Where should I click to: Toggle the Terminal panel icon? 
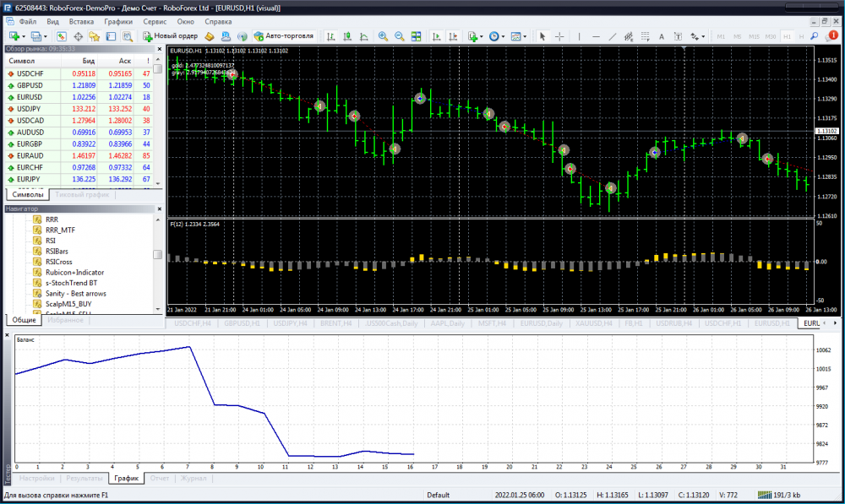(111, 36)
